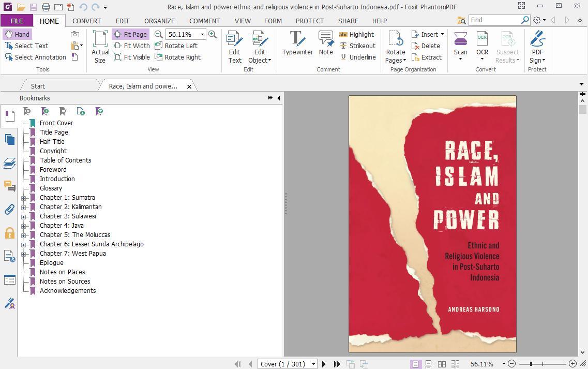Open the Cover (1 / 301) page dropdown
The image size is (588, 369).
pos(313,364)
